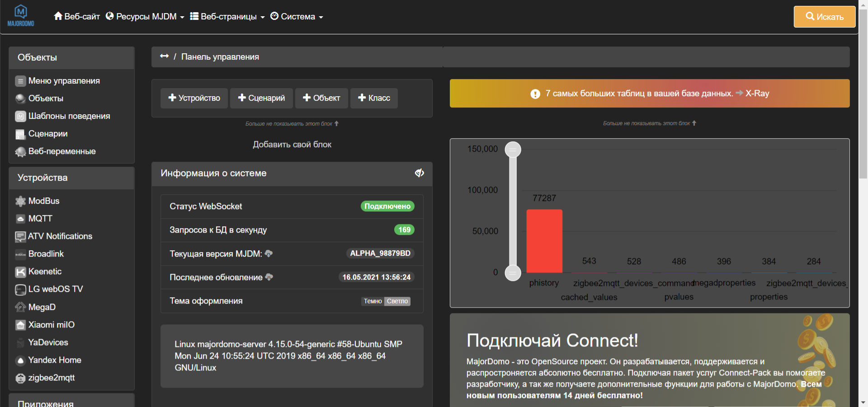Open Веб-переменные in sidebar

(x=62, y=151)
